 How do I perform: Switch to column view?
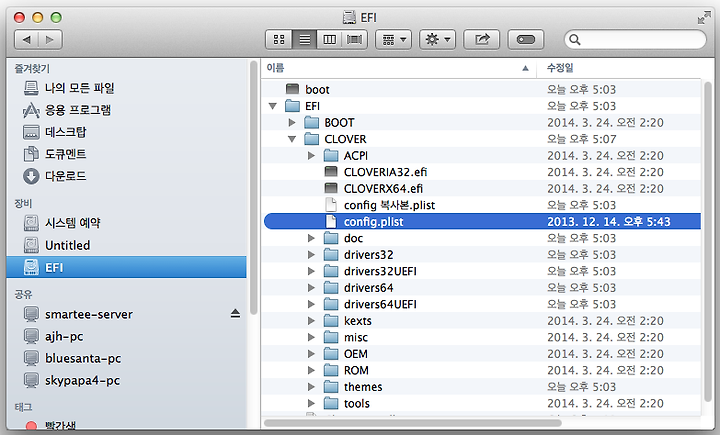[329, 40]
